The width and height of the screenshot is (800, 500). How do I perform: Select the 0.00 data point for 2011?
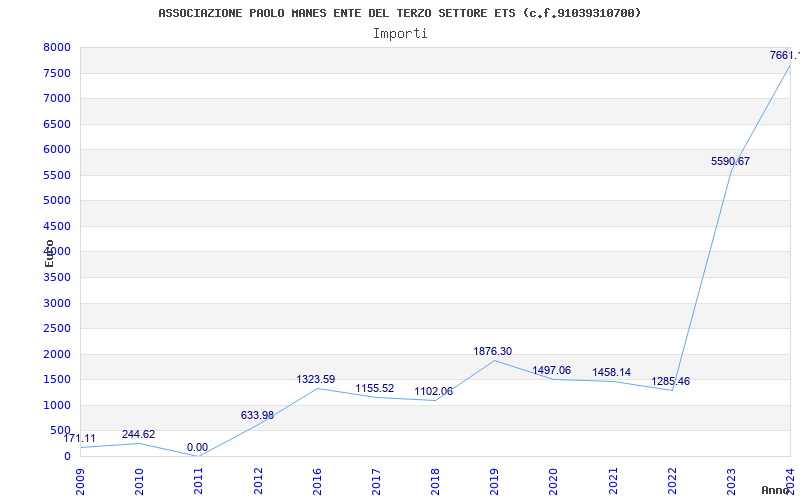tap(197, 447)
